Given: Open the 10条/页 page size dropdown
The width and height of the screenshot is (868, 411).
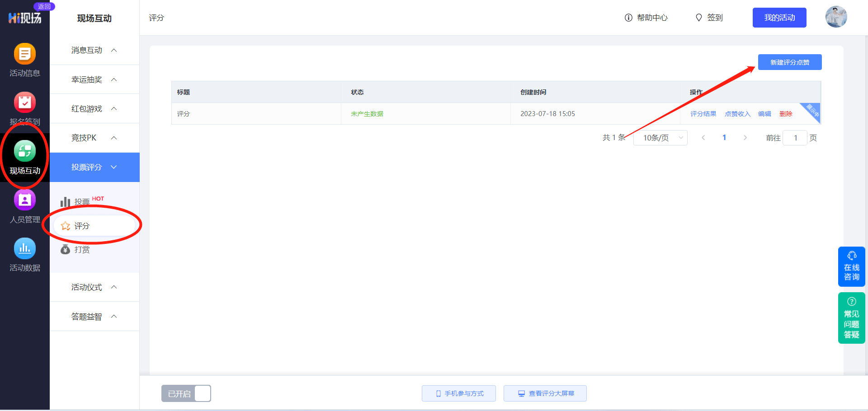Looking at the screenshot, I should click(x=660, y=138).
